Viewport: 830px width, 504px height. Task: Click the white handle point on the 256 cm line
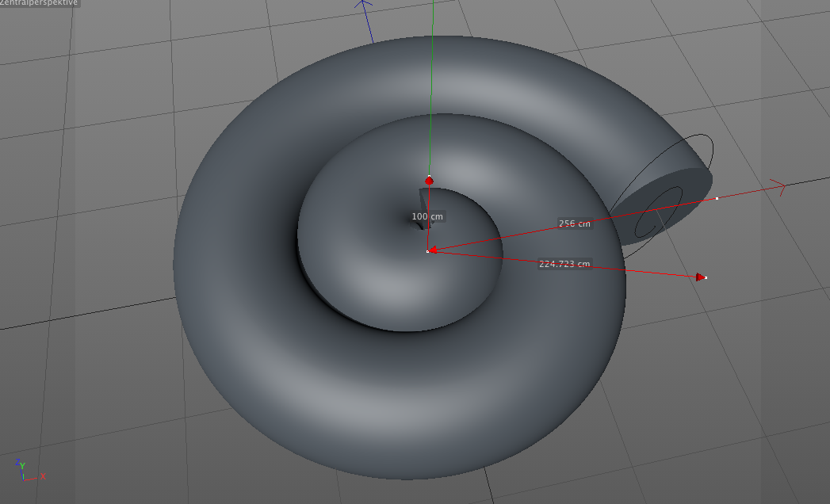pyautogui.click(x=717, y=198)
